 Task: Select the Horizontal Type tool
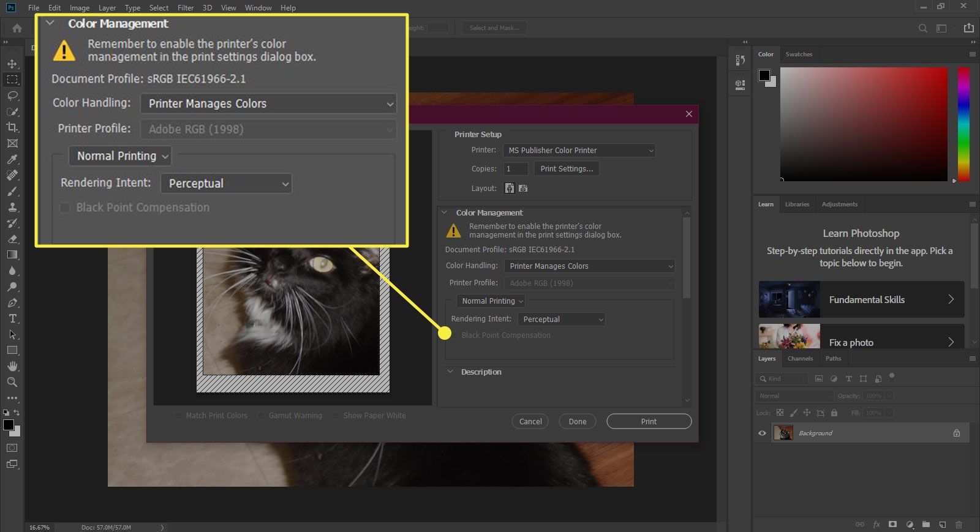[12, 318]
